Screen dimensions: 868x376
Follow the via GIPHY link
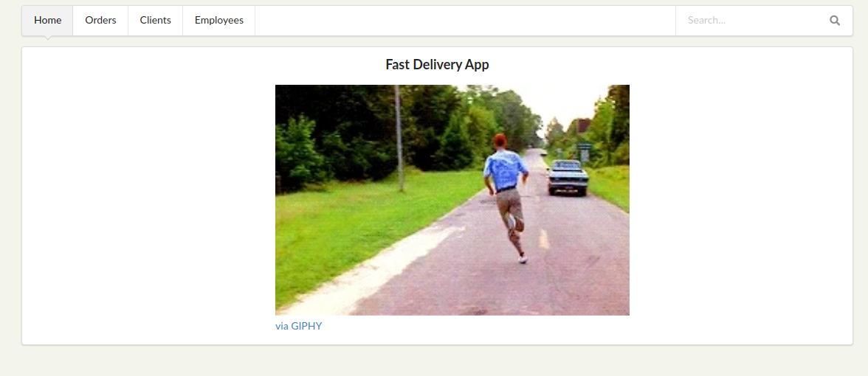coord(298,326)
